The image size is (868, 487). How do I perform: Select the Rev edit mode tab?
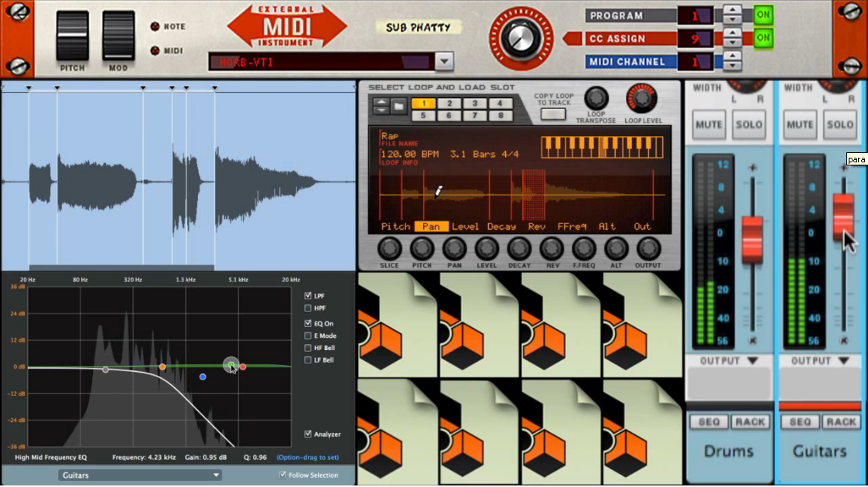[x=536, y=226]
